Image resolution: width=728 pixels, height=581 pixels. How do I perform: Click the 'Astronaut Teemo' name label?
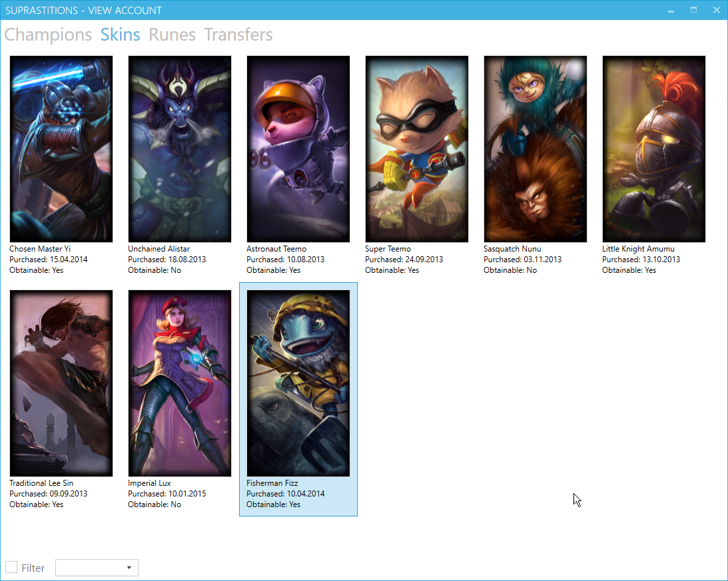coord(276,249)
